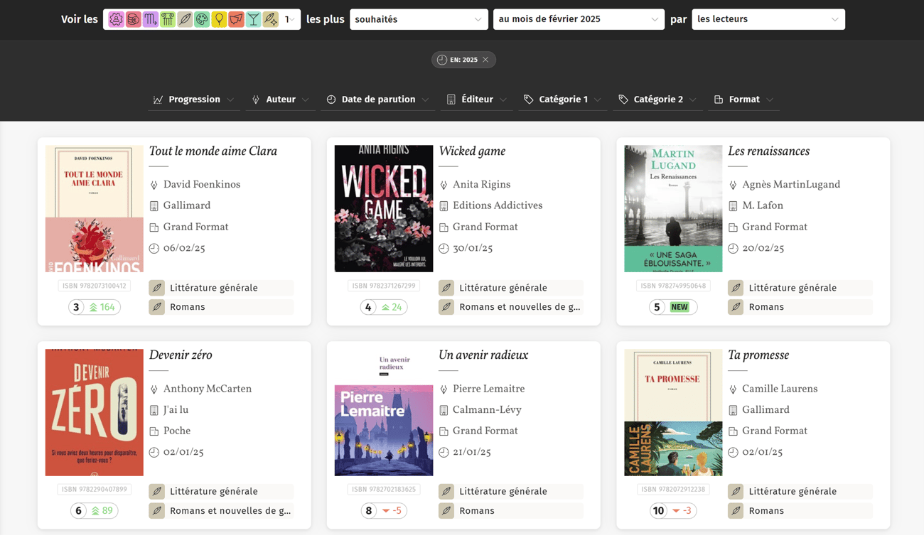Click author David Foenkinos

click(202, 185)
